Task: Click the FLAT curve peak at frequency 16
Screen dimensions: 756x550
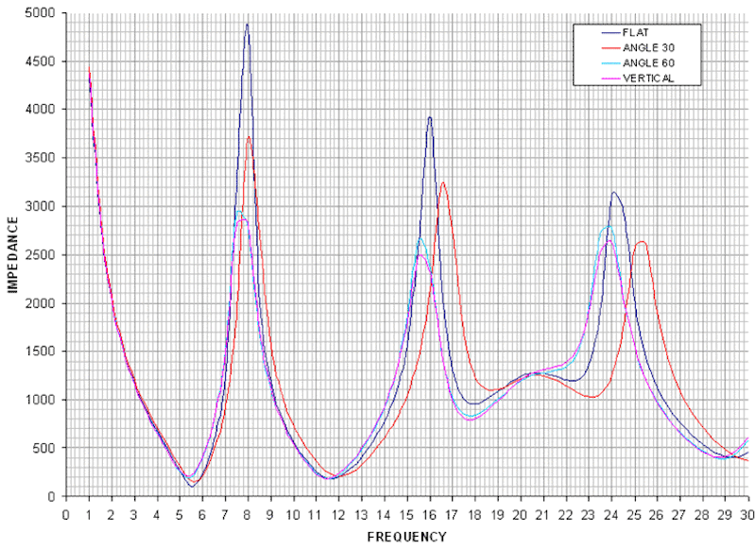Action: tap(429, 118)
